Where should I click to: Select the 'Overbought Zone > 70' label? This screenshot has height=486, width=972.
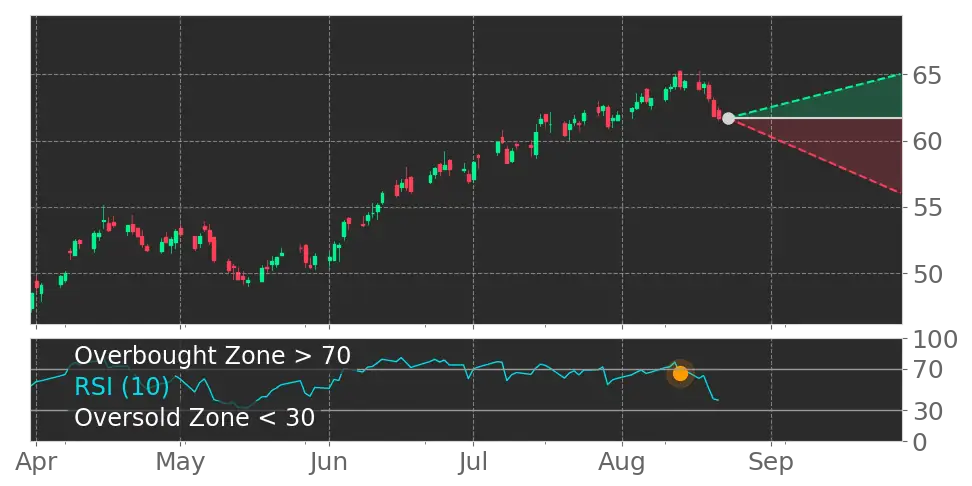213,356
